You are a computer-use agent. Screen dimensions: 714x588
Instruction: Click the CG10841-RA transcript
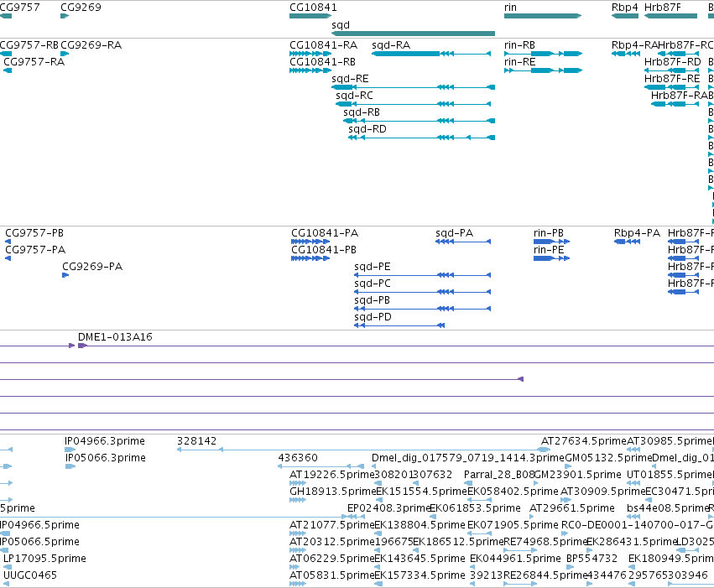pyautogui.click(x=310, y=54)
